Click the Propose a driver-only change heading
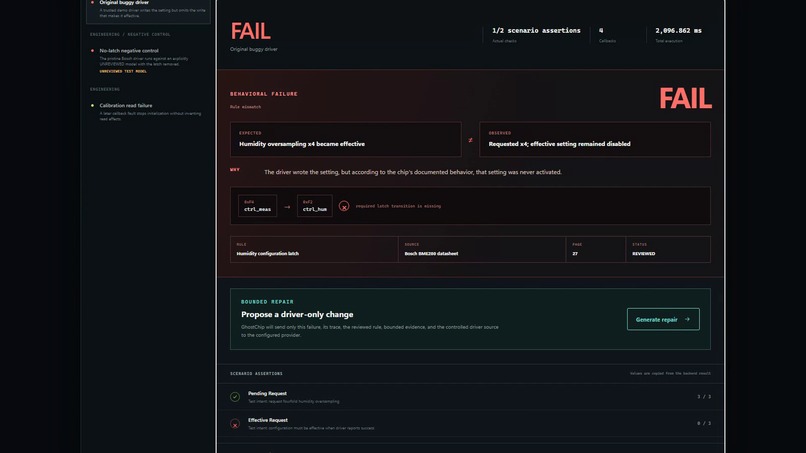 click(297, 314)
